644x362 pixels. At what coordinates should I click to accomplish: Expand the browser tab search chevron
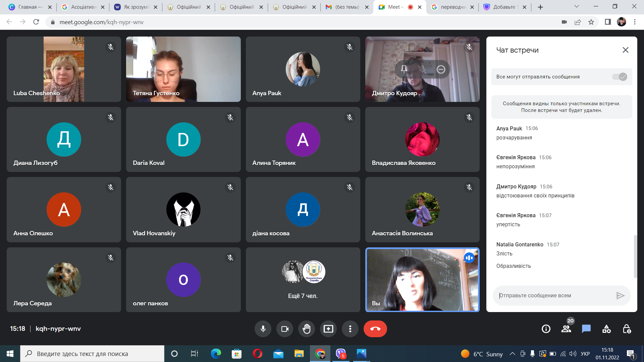[577, 7]
